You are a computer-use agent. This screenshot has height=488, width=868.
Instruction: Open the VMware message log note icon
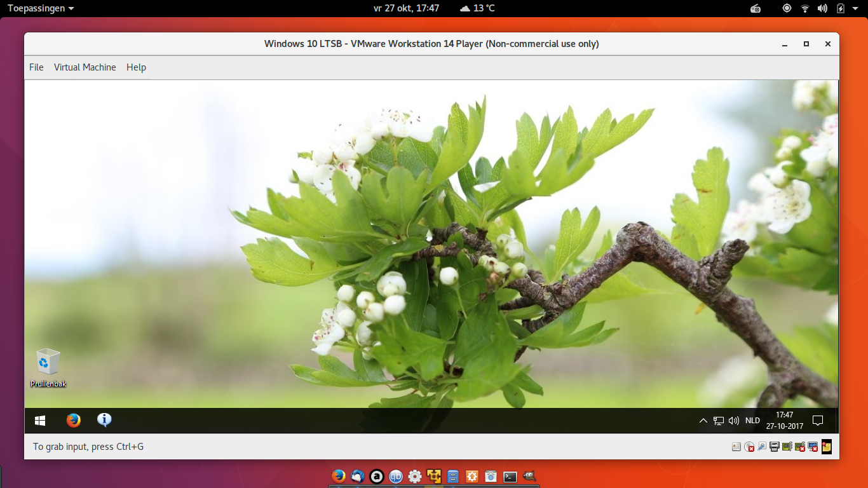pyautogui.click(x=827, y=447)
